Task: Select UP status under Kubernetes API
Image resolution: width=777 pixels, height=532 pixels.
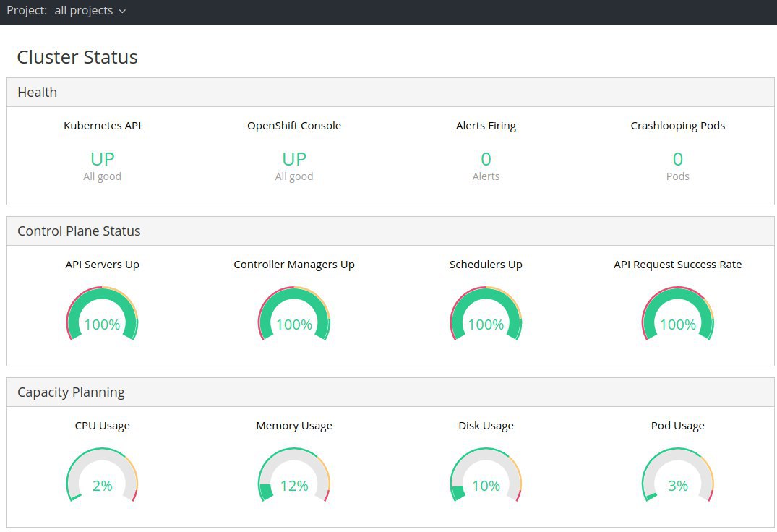Action: pyautogui.click(x=102, y=159)
